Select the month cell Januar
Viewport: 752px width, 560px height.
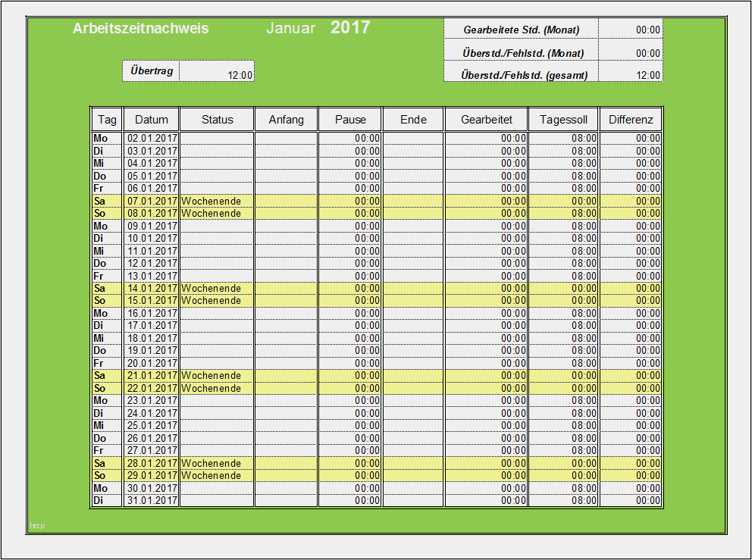pos(290,28)
